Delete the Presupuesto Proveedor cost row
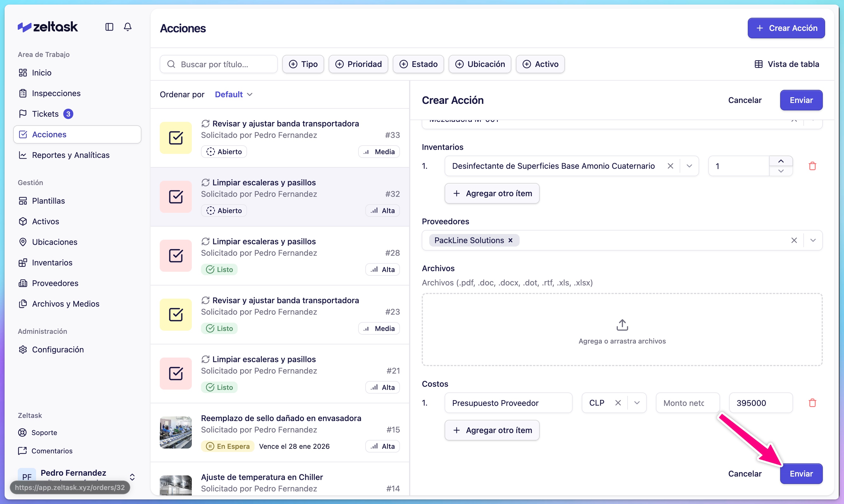 pyautogui.click(x=813, y=403)
